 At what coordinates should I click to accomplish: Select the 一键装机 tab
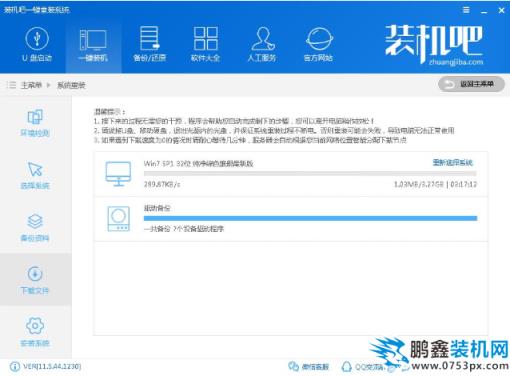pos(93,45)
